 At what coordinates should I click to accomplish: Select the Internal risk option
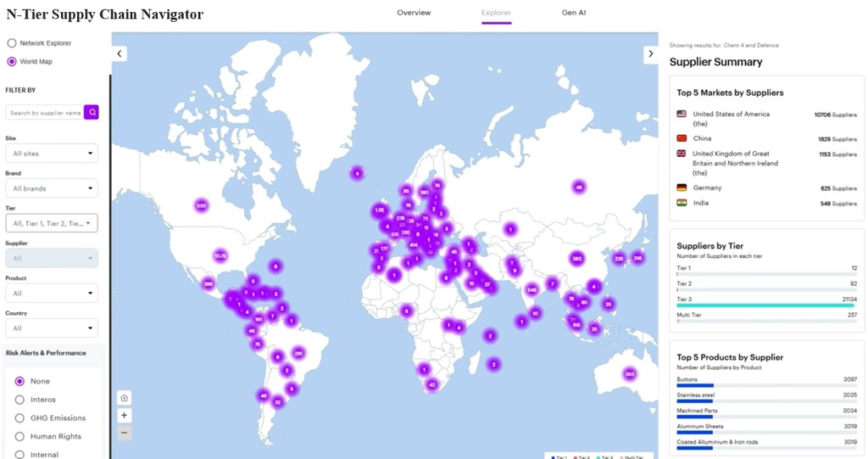(x=20, y=455)
